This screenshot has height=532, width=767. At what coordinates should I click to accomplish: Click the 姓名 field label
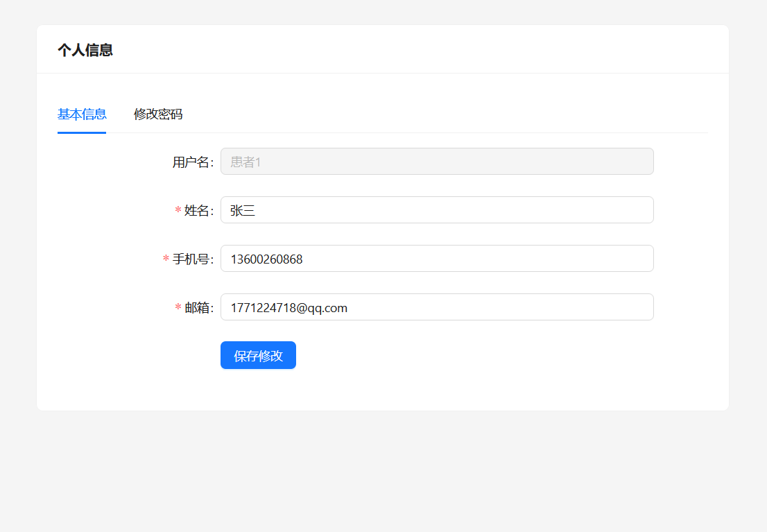[x=198, y=211]
